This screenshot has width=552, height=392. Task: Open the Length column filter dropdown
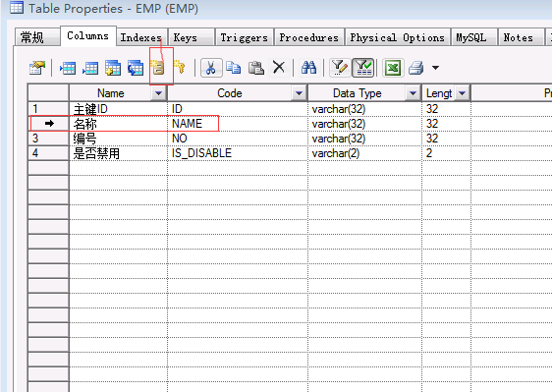click(x=463, y=93)
